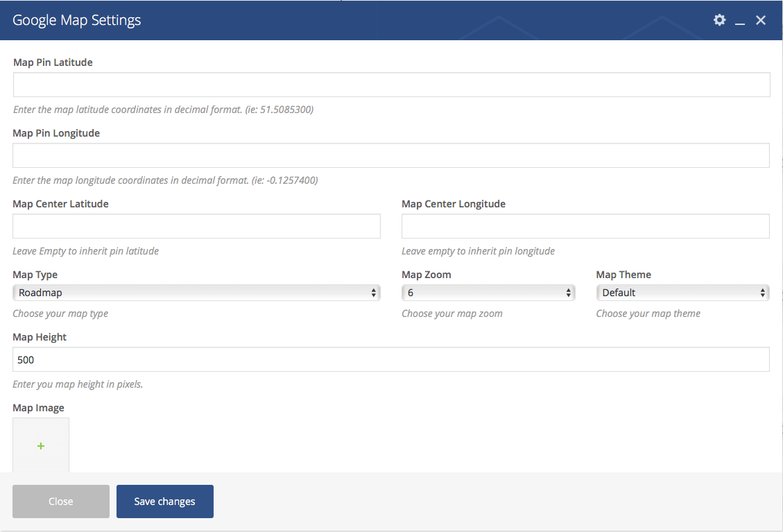Select the Map Image upload thumbnail box

[41, 445]
